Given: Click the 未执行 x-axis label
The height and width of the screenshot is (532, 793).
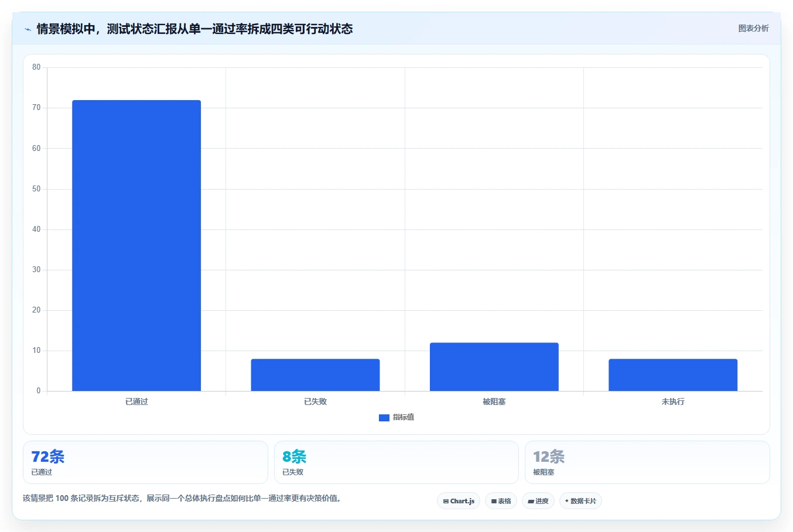Looking at the screenshot, I should 673,401.
